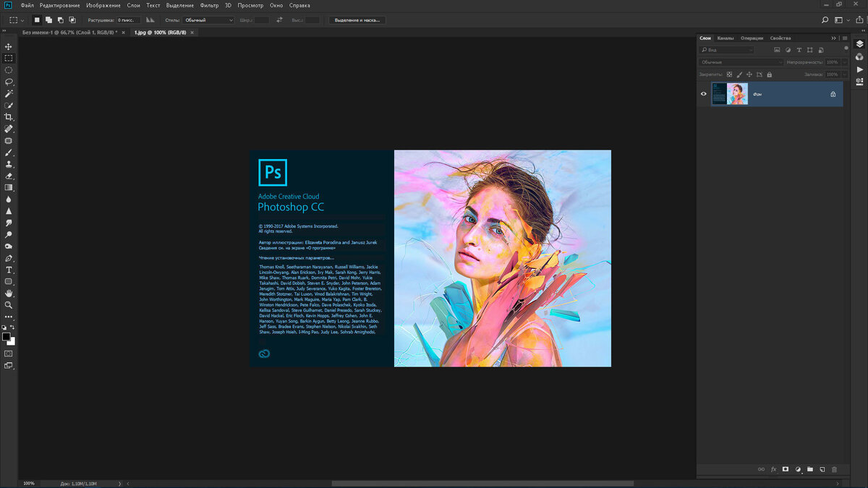Select the Move tool
The width and height of the screenshot is (868, 488).
tap(9, 46)
